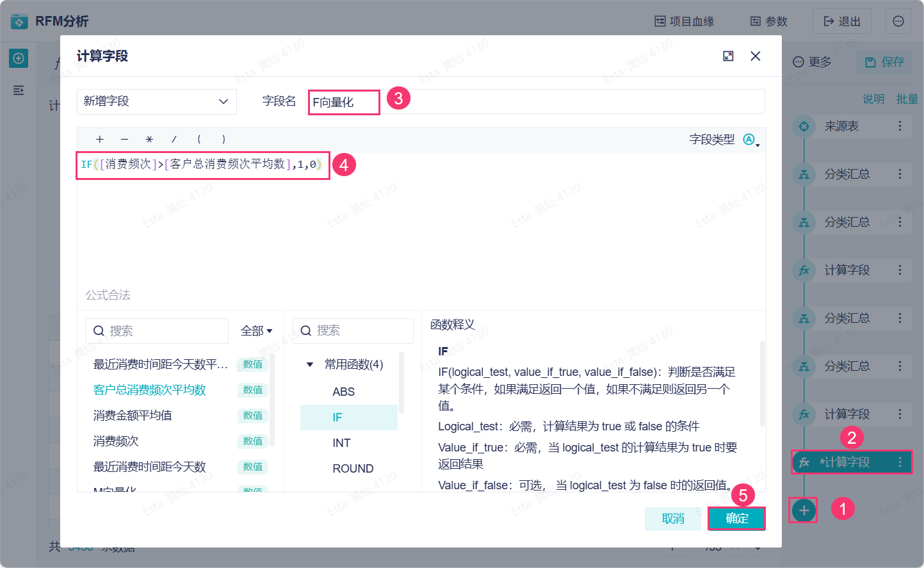
Task: Select the second 计算字段 fx step icon
Action: pos(804,414)
